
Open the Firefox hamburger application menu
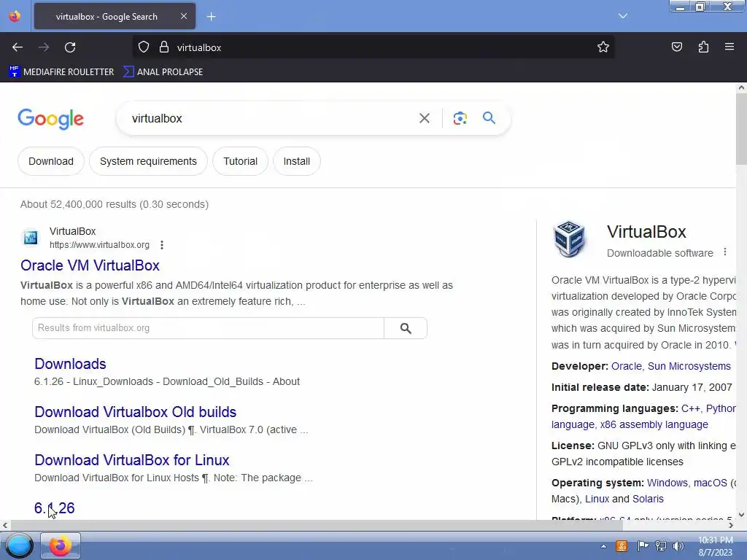[729, 47]
